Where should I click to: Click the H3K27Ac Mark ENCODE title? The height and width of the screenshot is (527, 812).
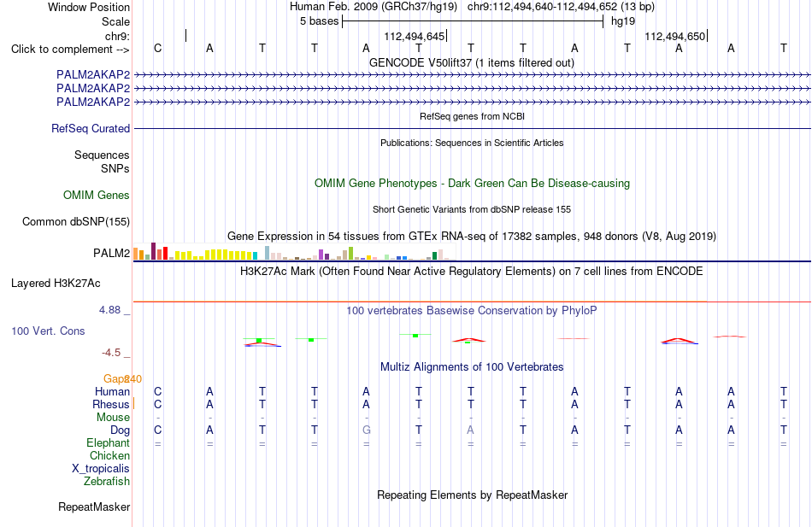click(471, 272)
